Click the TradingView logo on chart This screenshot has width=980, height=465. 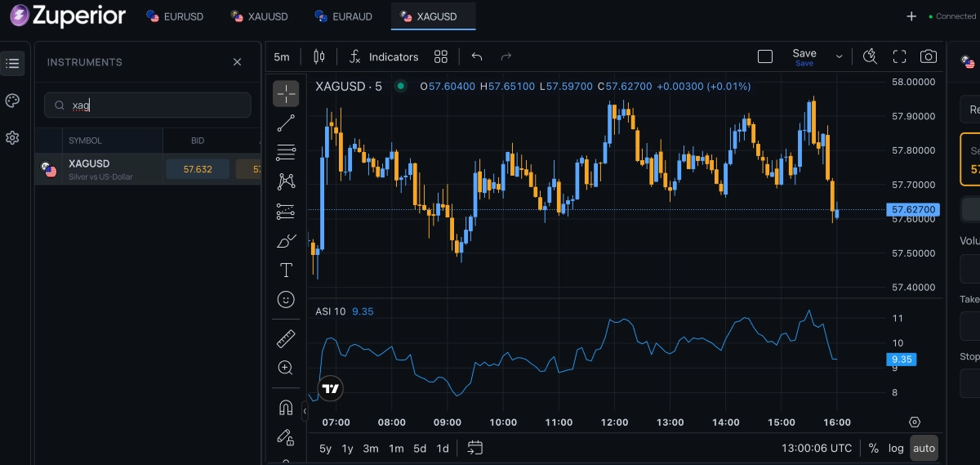tap(330, 389)
